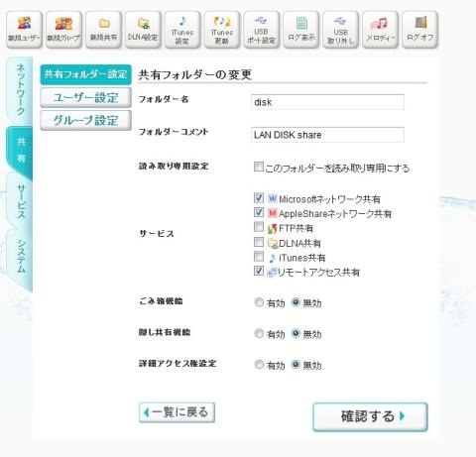The height and width of the screenshot is (457, 476).
Task: Open the USBポート設定 icon
Action: (262, 30)
